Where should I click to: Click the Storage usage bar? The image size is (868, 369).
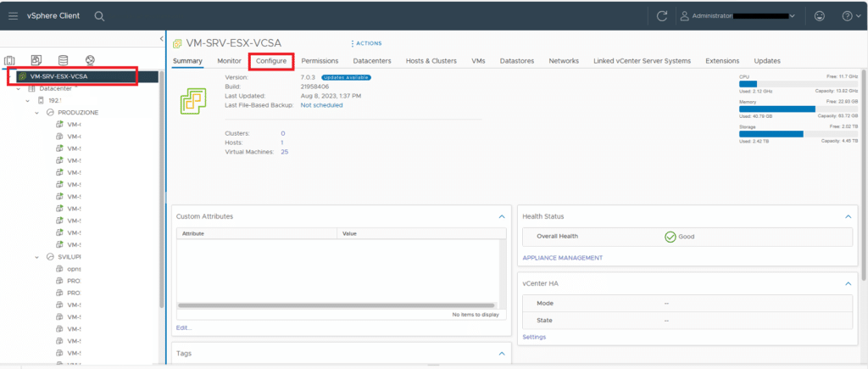pos(798,134)
